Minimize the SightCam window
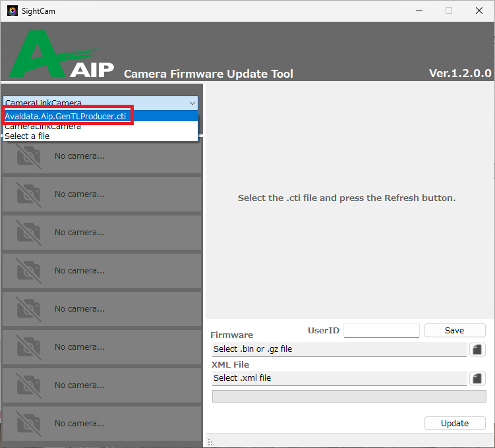The image size is (495, 448). coord(419,11)
